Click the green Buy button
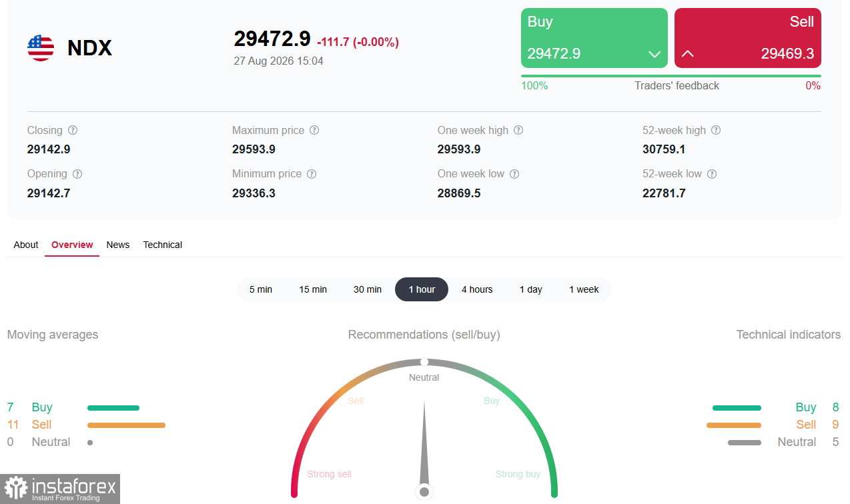Viewport: 850px width, 504px height. click(594, 38)
